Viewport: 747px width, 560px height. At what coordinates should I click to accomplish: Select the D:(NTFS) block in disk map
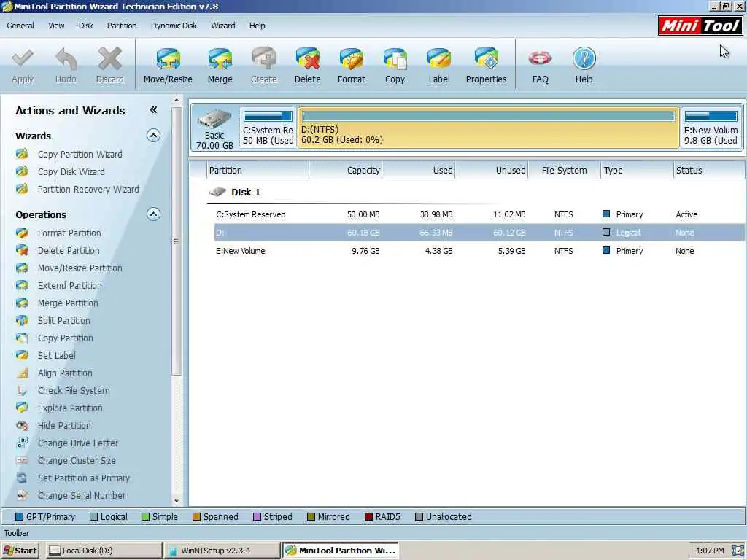(x=488, y=128)
